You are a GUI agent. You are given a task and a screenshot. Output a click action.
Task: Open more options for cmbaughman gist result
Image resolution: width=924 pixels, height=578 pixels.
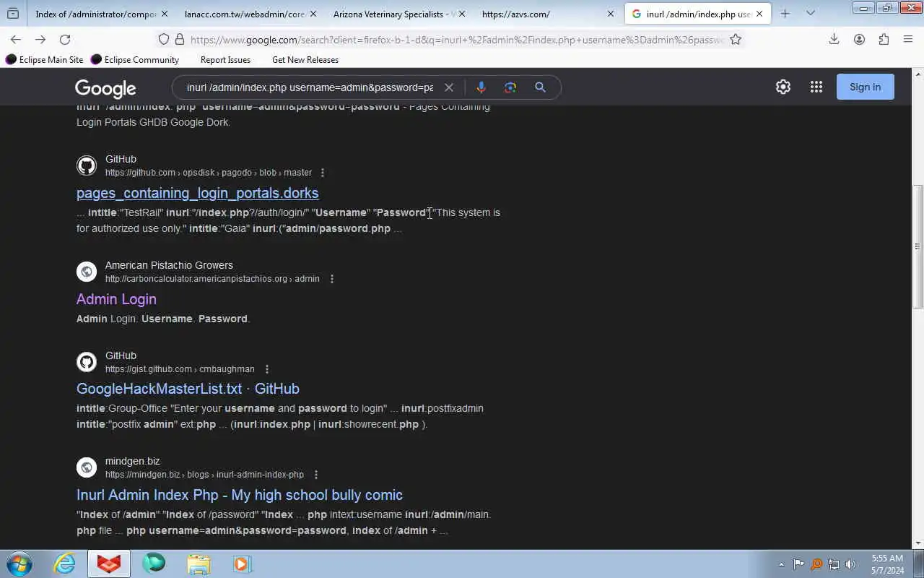(x=266, y=369)
